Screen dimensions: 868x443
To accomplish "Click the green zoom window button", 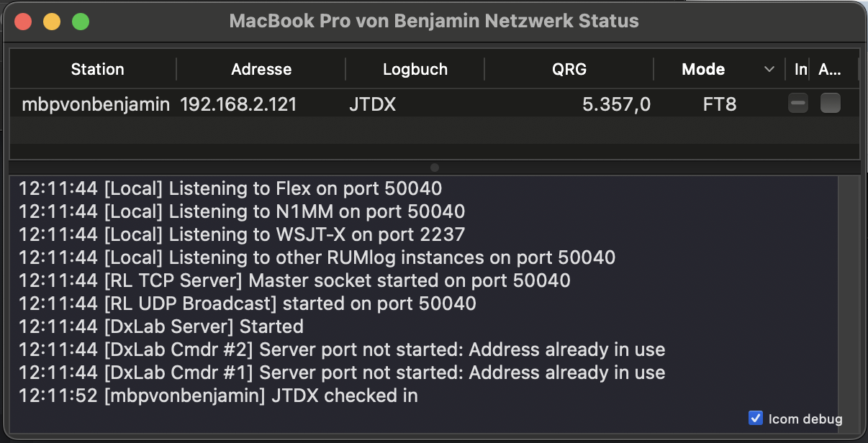I will (81, 21).
